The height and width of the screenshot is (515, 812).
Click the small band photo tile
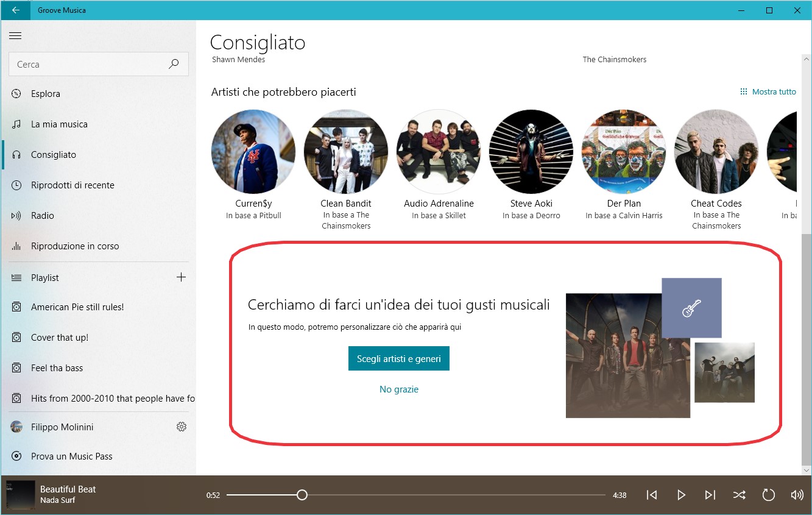click(724, 372)
